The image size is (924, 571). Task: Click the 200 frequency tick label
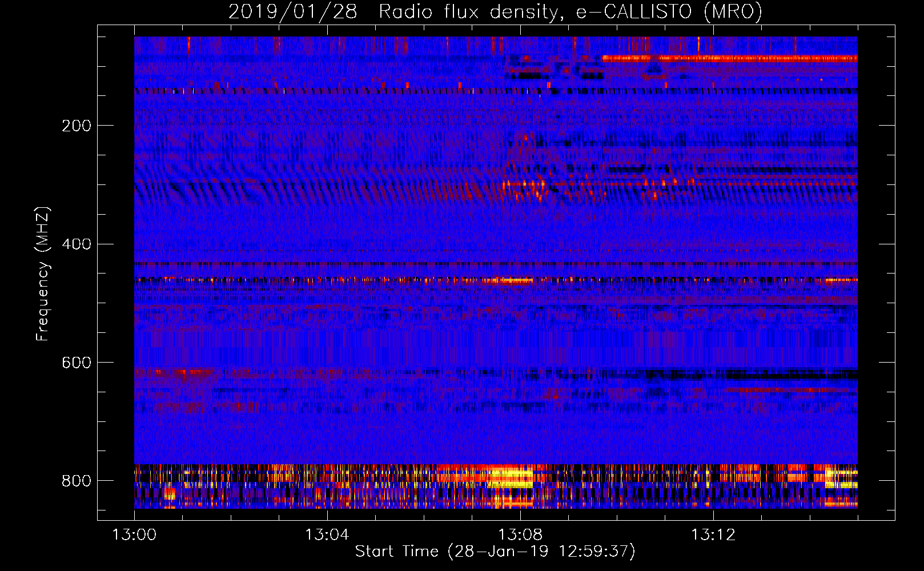[77, 126]
